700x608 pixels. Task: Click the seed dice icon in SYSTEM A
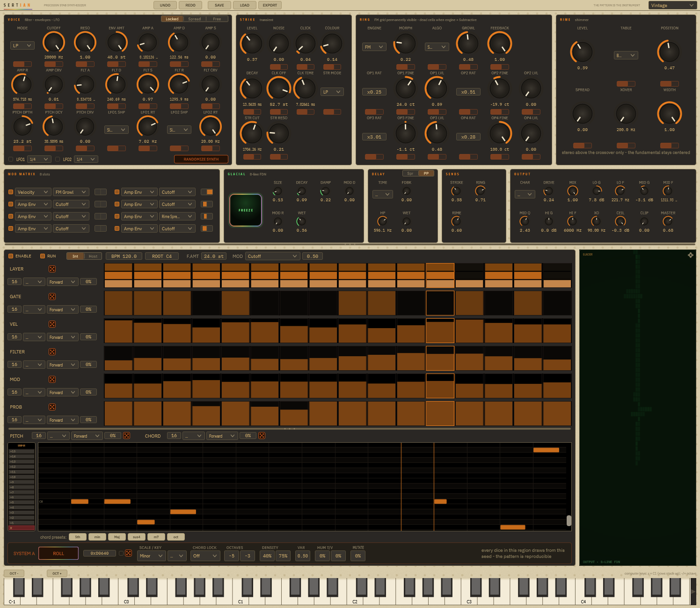(128, 553)
